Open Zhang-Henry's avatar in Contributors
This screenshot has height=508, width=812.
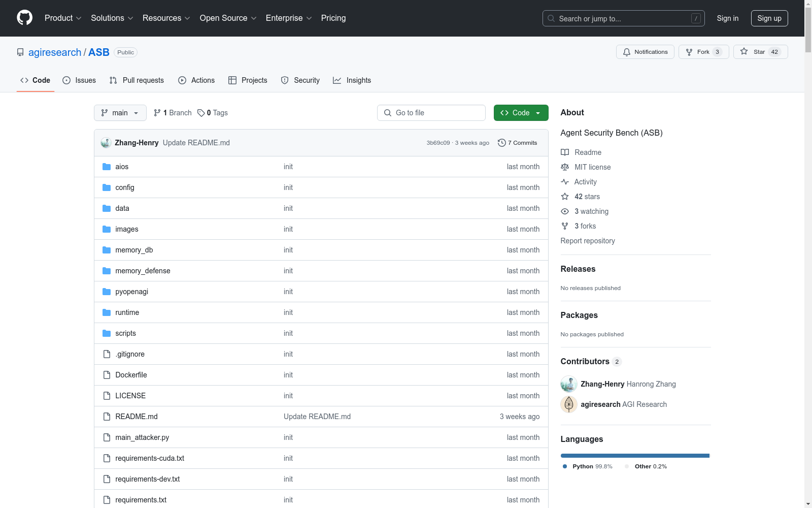(x=569, y=384)
